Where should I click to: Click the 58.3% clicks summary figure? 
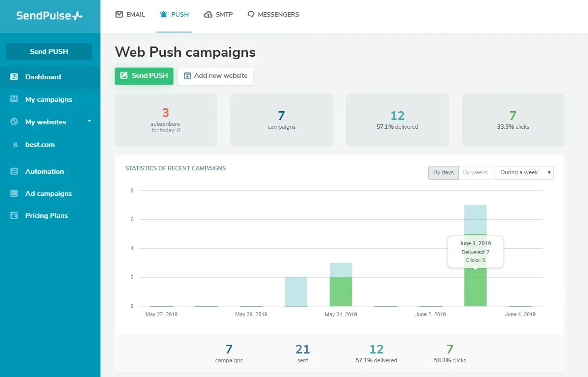[x=450, y=353]
